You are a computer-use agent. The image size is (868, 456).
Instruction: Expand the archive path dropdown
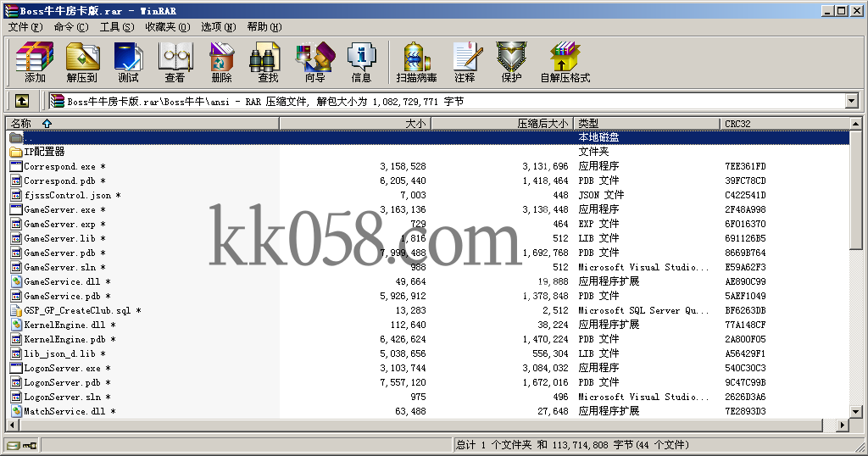click(x=851, y=101)
